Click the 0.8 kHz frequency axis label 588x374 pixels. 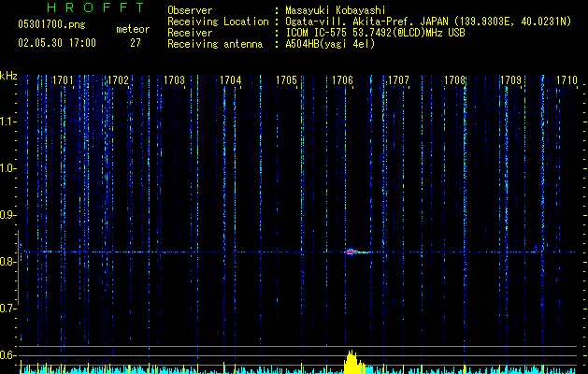coord(7,262)
